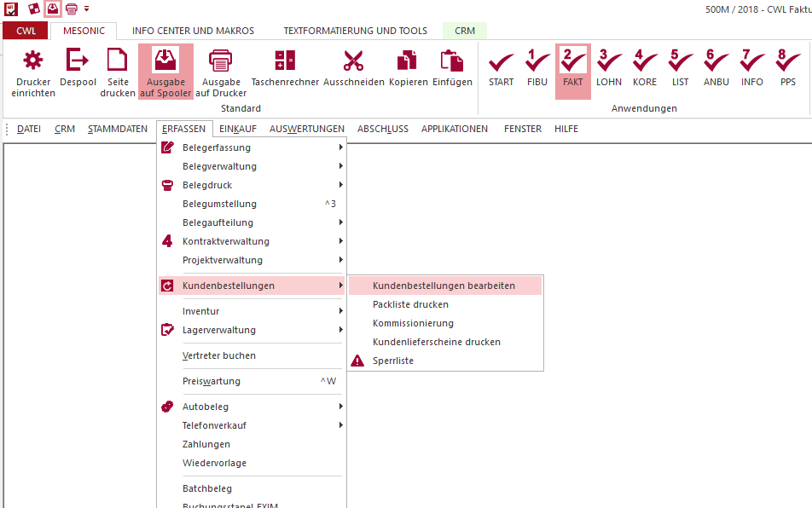Click the Drucker einrichten gear icon
This screenshot has height=508, width=812.
click(x=33, y=62)
